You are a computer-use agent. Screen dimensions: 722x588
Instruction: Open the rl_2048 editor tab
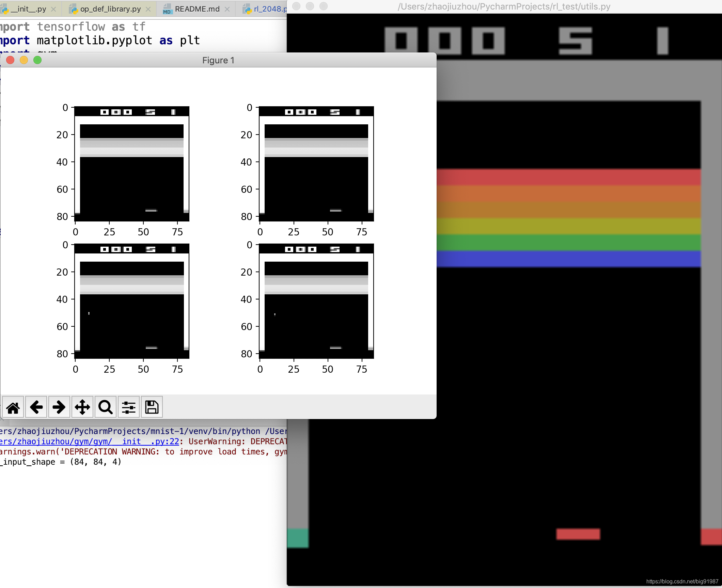pos(265,9)
